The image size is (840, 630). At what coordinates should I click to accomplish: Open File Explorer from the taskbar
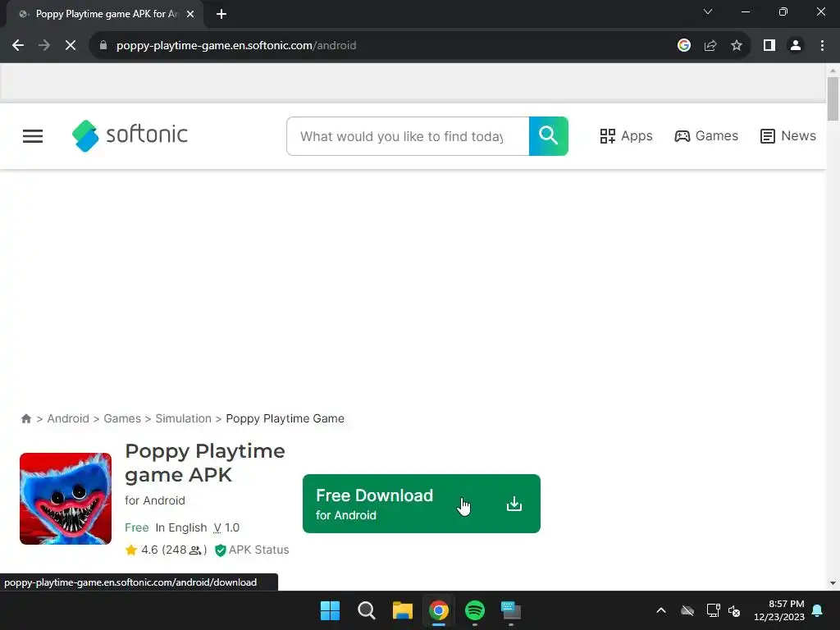pos(402,610)
